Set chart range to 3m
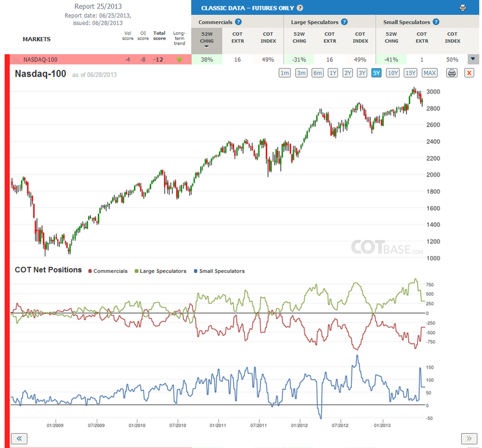 click(x=301, y=73)
